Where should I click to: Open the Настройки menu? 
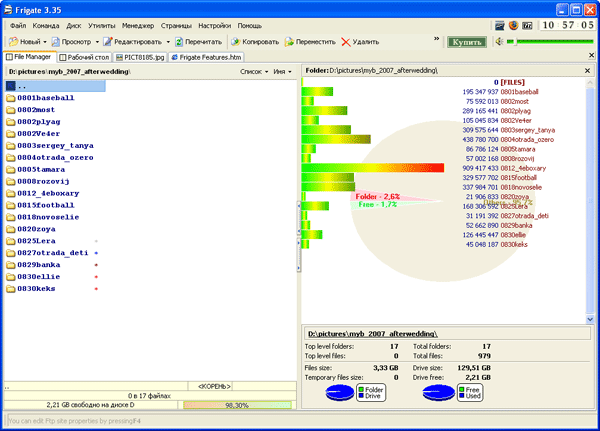coord(215,26)
